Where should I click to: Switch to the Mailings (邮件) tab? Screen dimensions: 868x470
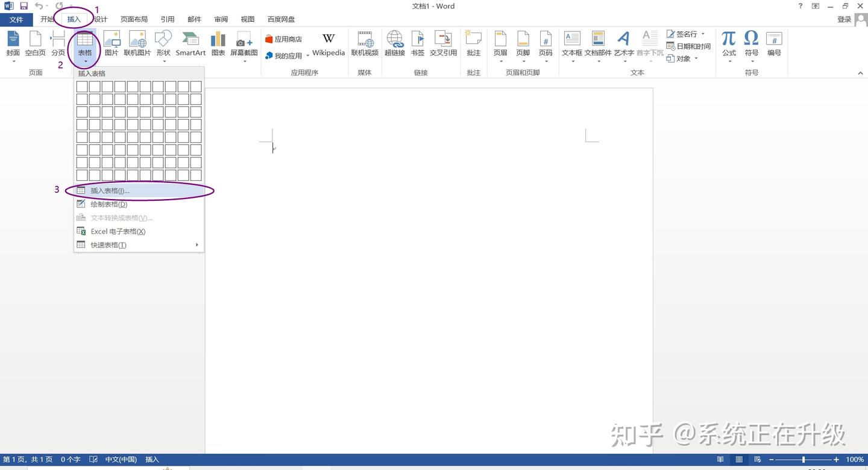(x=194, y=19)
